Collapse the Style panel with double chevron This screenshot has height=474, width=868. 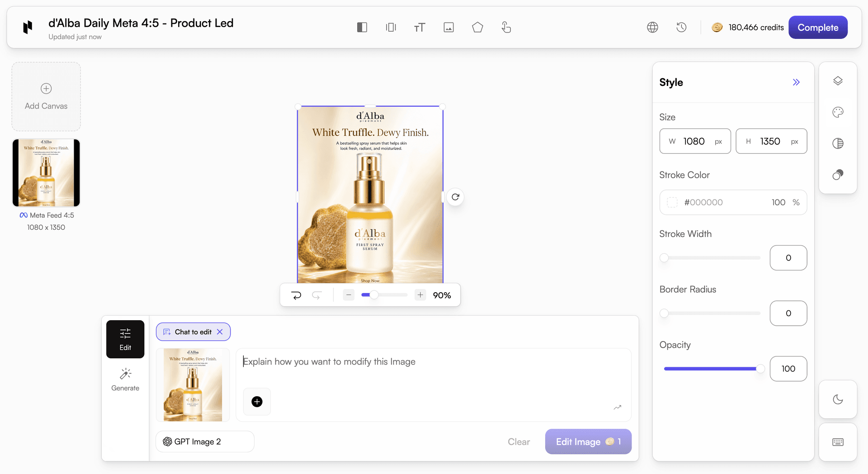[796, 82]
